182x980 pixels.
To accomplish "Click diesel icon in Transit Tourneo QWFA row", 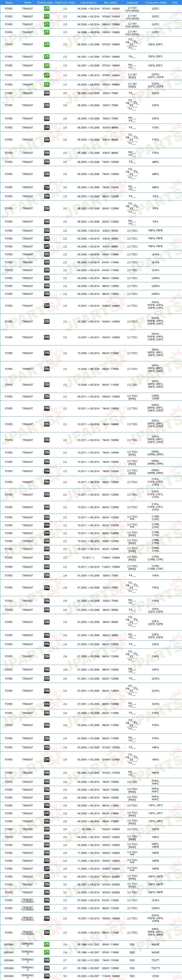I will [x=47, y=908].
